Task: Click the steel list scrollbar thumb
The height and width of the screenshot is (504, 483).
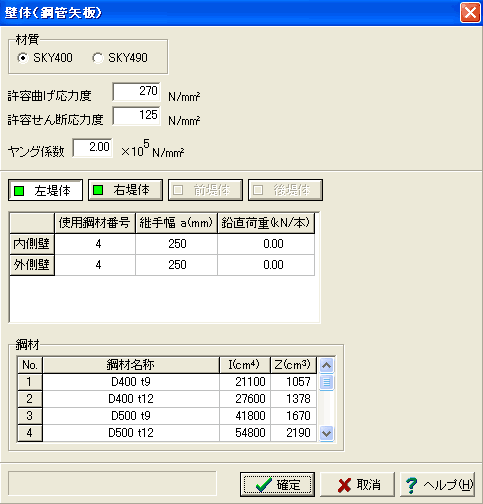Action: pos(327,382)
